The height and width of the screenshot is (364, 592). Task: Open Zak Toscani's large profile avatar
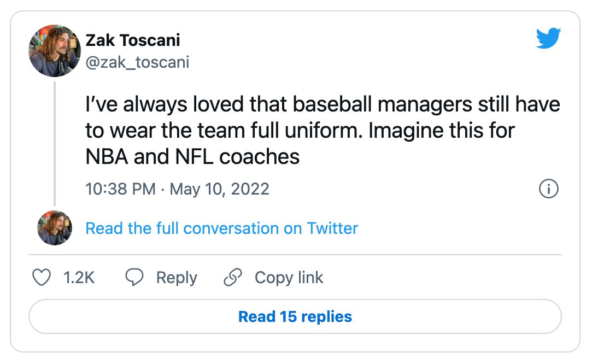pyautogui.click(x=55, y=51)
